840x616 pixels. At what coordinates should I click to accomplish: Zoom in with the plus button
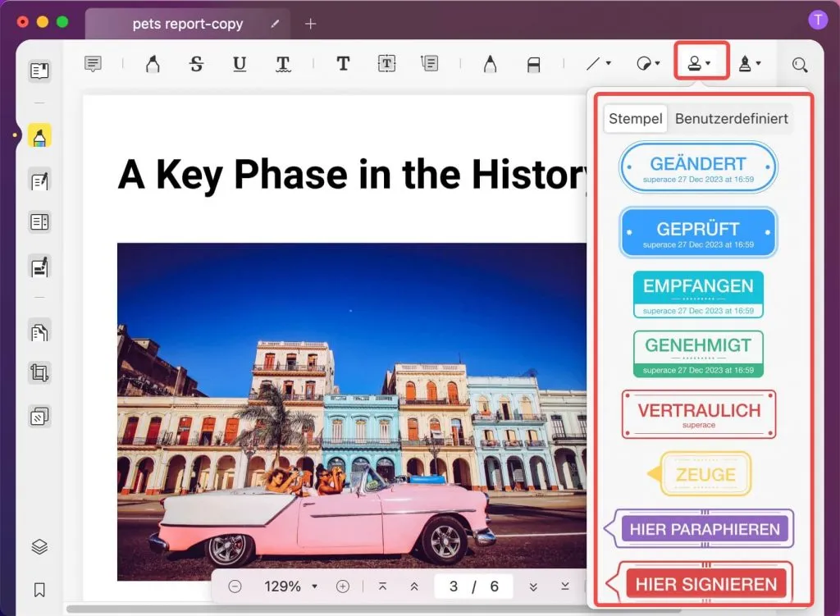(343, 586)
